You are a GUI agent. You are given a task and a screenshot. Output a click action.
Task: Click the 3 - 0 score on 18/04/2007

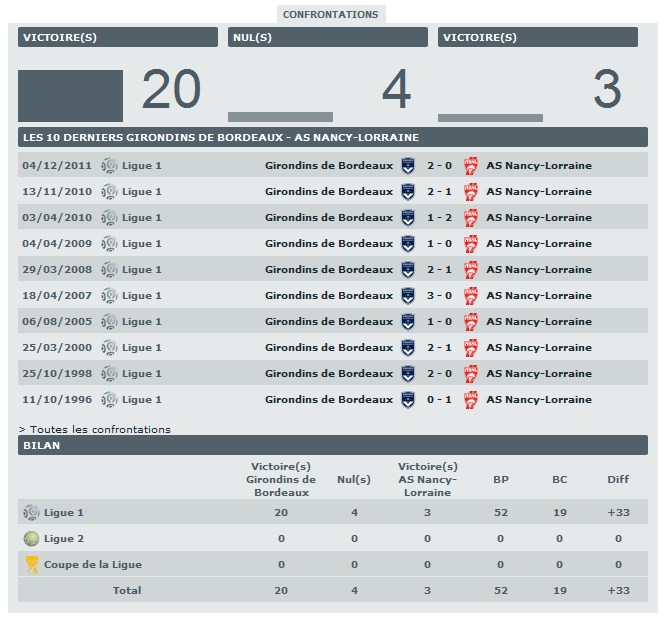point(439,296)
